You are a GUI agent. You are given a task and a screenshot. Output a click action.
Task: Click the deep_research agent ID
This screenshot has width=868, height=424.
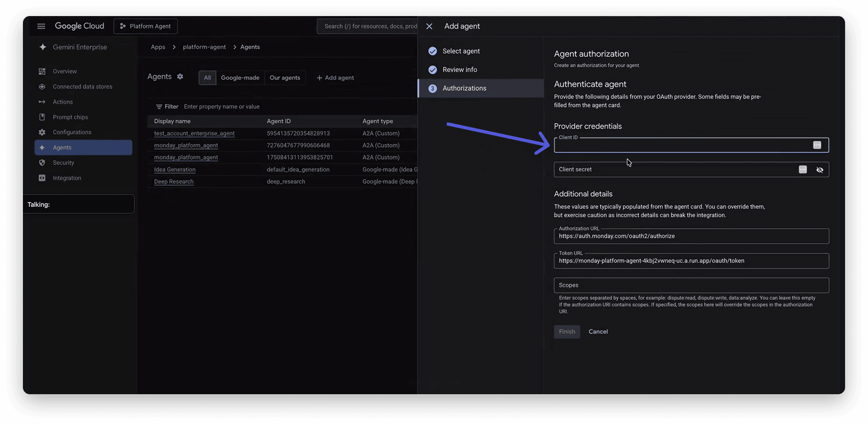pos(286,182)
